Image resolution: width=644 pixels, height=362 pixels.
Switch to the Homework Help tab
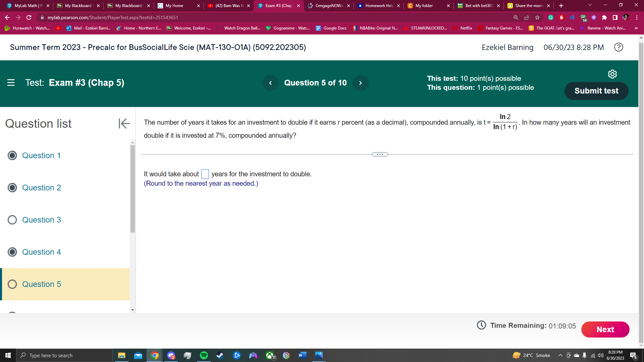click(378, 6)
